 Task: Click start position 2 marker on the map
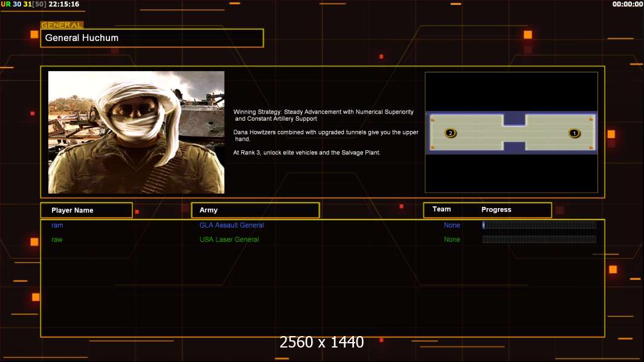click(450, 133)
